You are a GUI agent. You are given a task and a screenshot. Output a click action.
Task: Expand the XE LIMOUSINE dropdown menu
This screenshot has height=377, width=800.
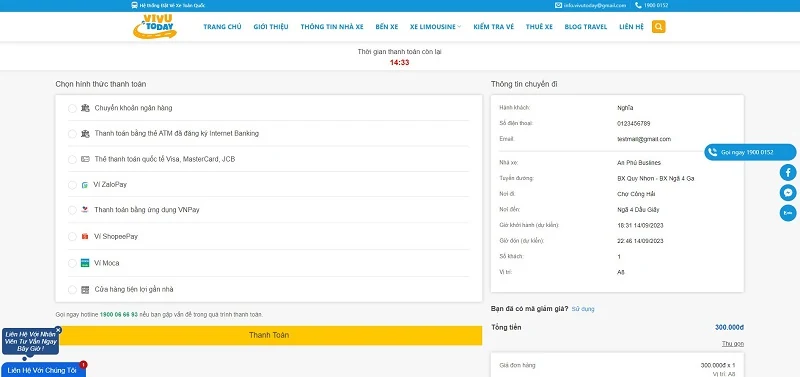click(x=435, y=27)
